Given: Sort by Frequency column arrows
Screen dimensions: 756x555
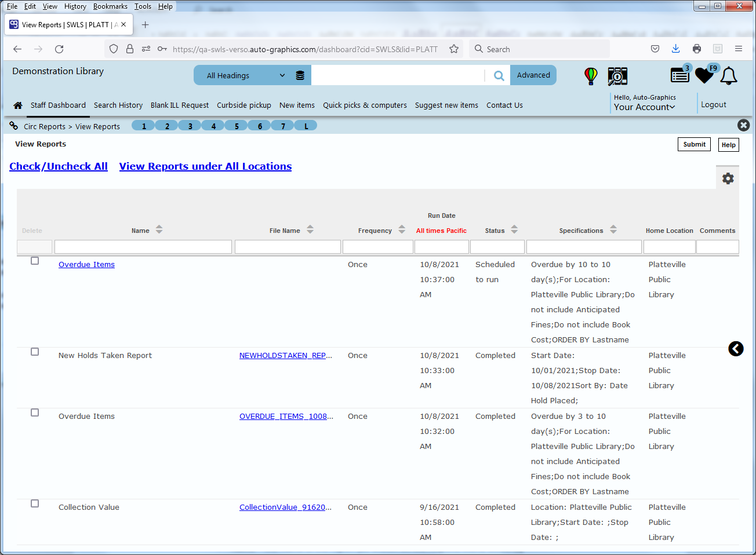Looking at the screenshot, I should click(402, 229).
